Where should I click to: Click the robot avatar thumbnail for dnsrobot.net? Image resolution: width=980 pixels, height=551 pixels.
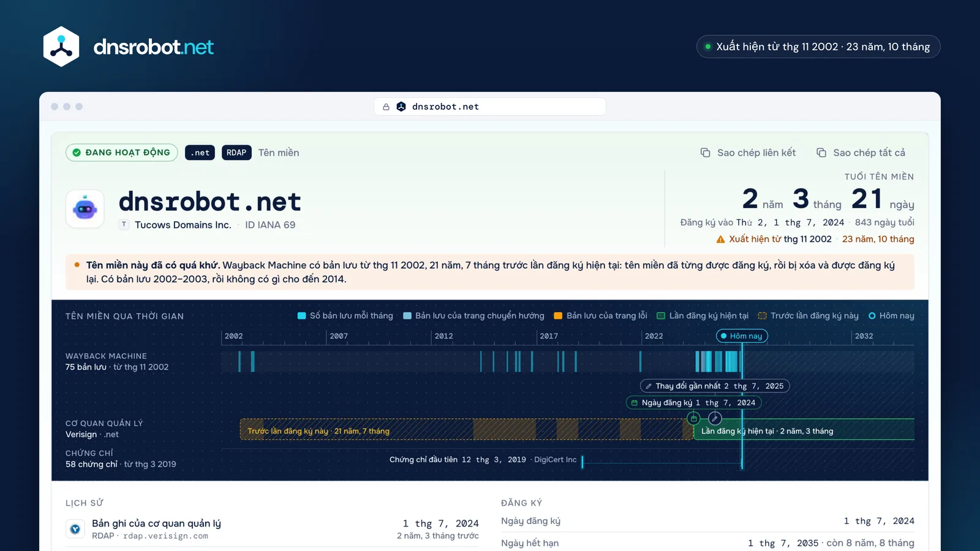coord(85,209)
